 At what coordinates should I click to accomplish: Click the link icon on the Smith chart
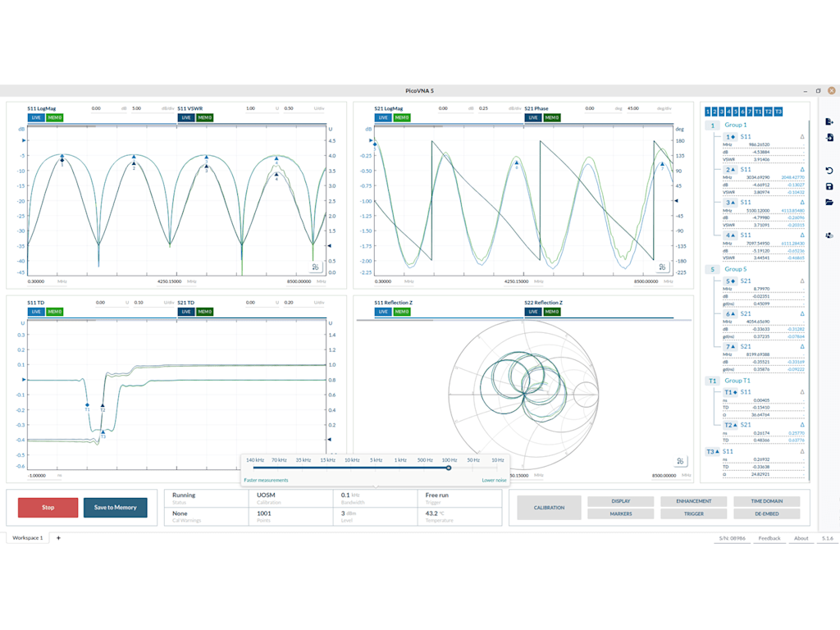point(680,461)
